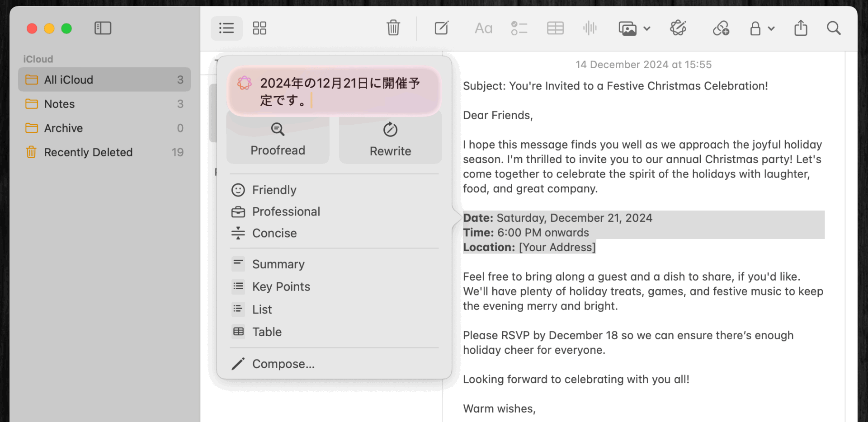868x422 pixels.
Task: Switch to list view
Action: point(226,28)
